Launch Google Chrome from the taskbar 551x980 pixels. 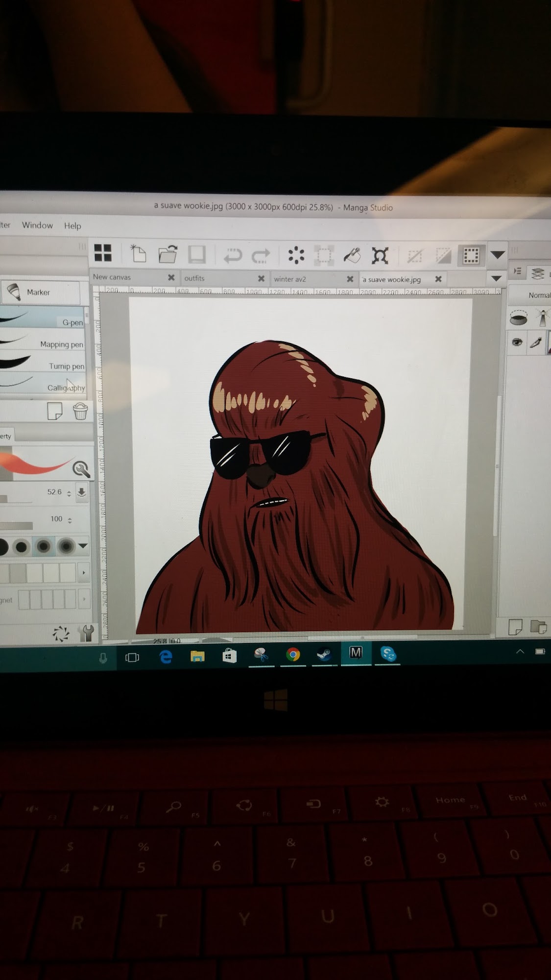(293, 654)
